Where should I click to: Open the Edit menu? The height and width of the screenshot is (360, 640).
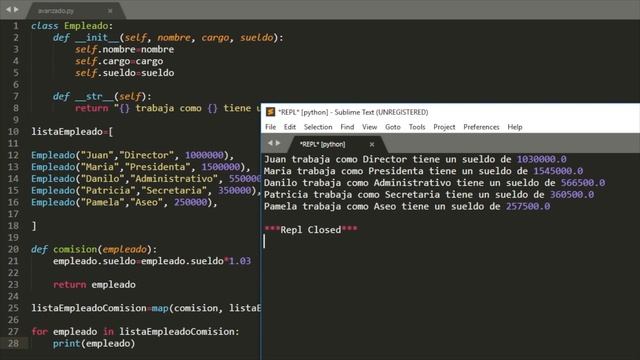[x=290, y=127]
